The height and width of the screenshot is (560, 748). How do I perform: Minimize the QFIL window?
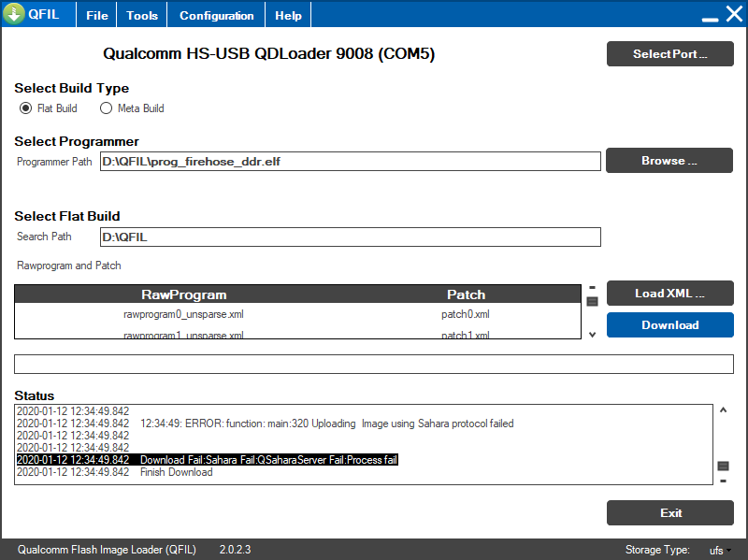pos(710,19)
